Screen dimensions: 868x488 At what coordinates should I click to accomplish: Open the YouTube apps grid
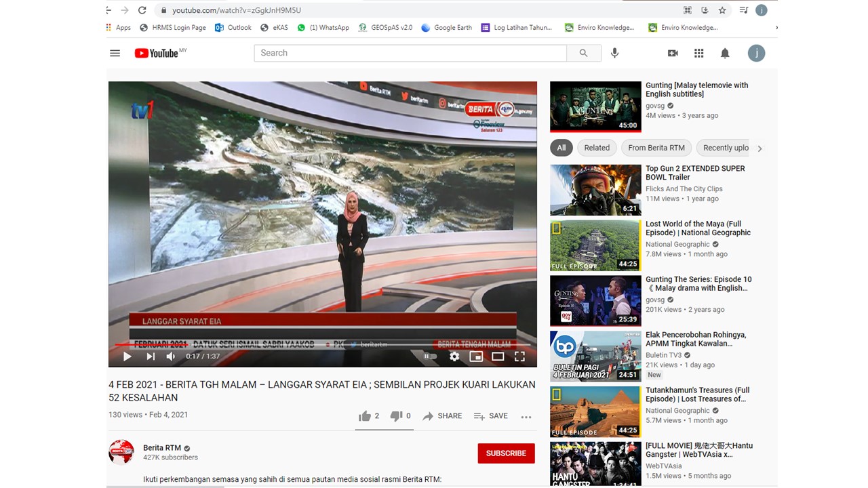(x=699, y=54)
